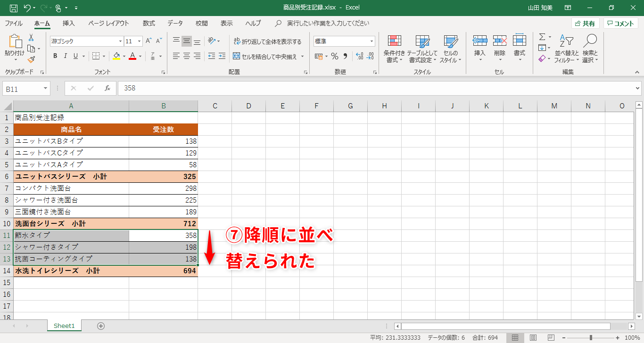Add a new sheet with the plus icon
This screenshot has width=644, height=343.
[100, 326]
